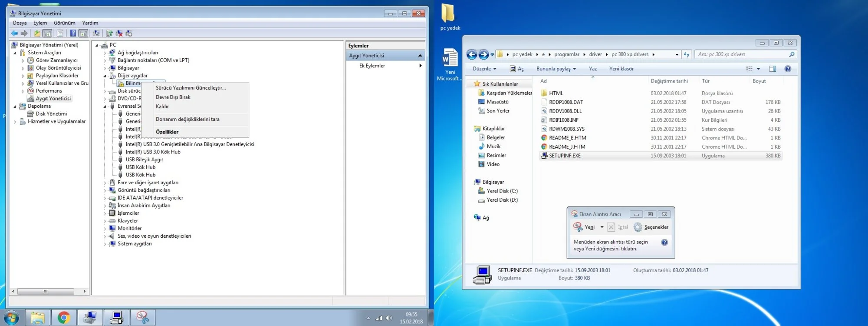Open the Görünüm menu

64,23
